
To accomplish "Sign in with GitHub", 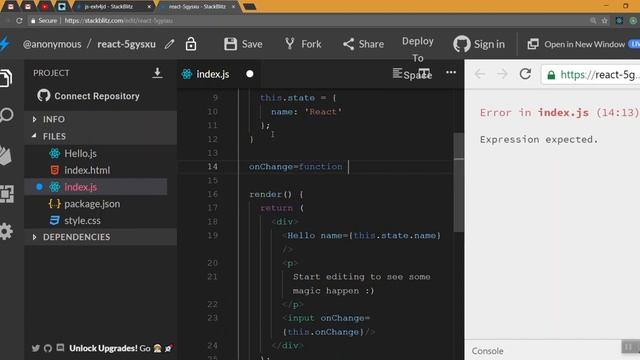I will coord(479,44).
